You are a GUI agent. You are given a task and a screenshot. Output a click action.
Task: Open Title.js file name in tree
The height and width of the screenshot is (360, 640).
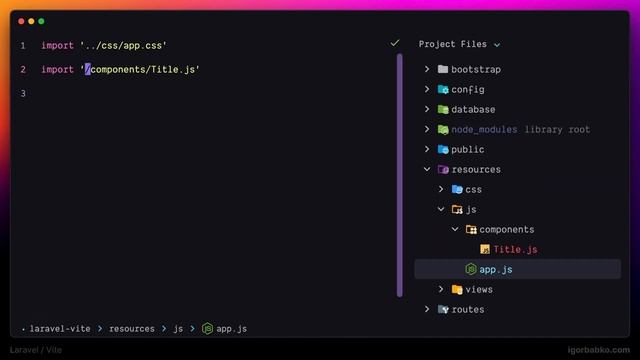515,249
